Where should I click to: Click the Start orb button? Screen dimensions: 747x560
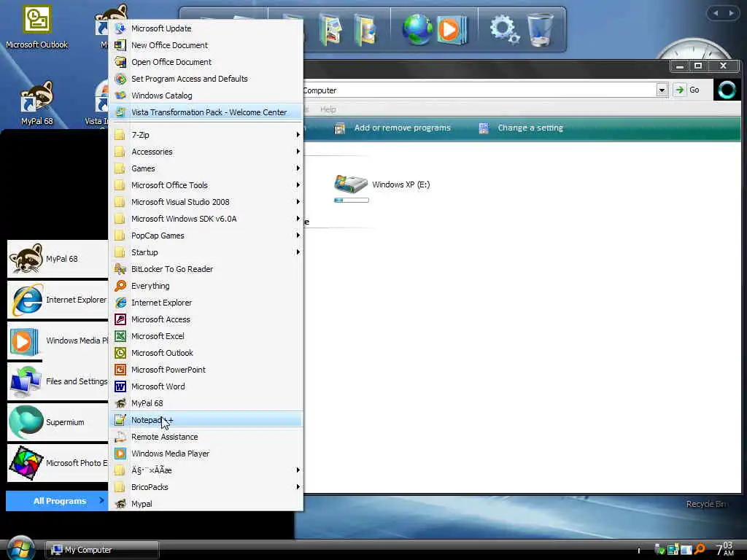coord(20,548)
